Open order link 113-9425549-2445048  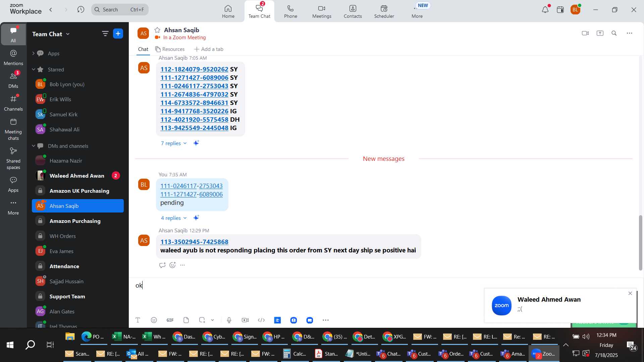coord(194,128)
